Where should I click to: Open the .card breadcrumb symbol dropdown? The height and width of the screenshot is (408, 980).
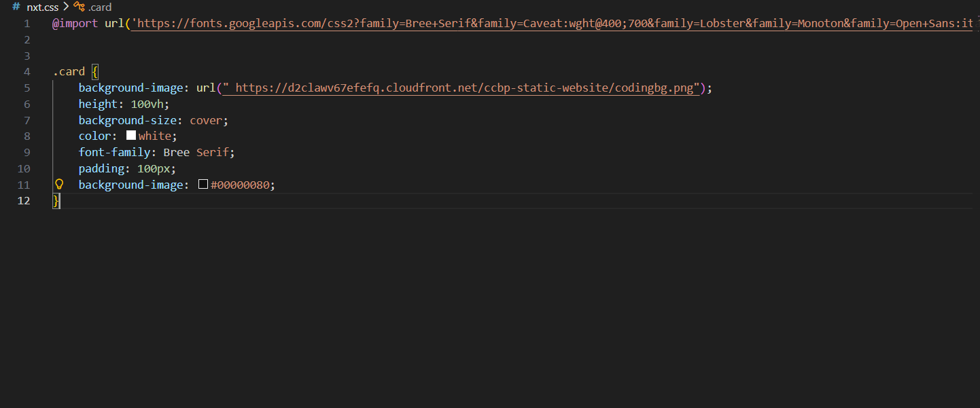tap(100, 7)
